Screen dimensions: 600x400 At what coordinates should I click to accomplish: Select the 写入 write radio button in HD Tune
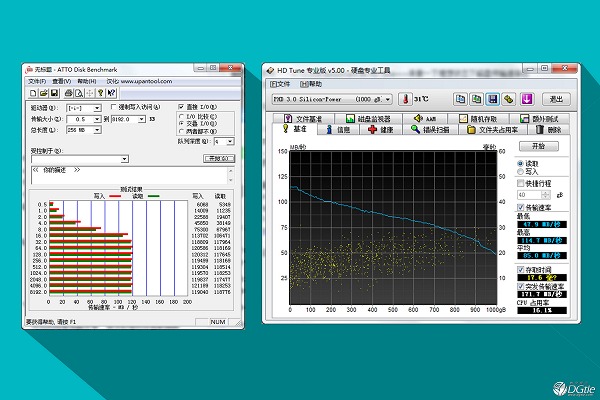click(520, 171)
